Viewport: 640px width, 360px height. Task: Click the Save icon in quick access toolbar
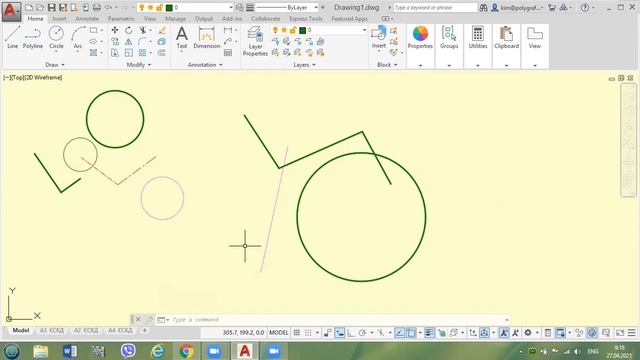coord(51,7)
